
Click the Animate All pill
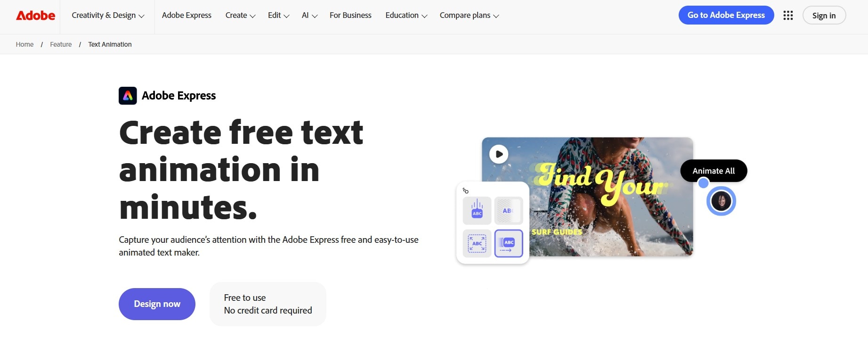(714, 171)
